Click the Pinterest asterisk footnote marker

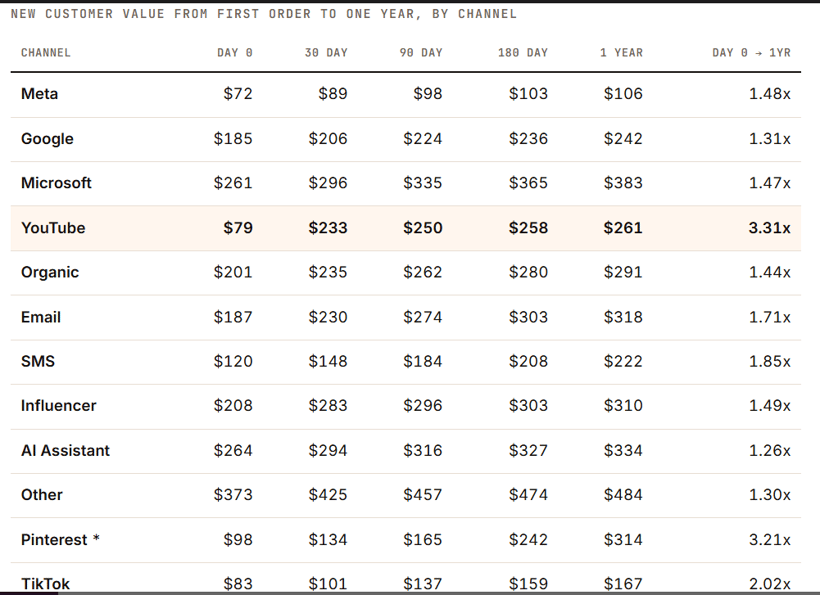96,539
